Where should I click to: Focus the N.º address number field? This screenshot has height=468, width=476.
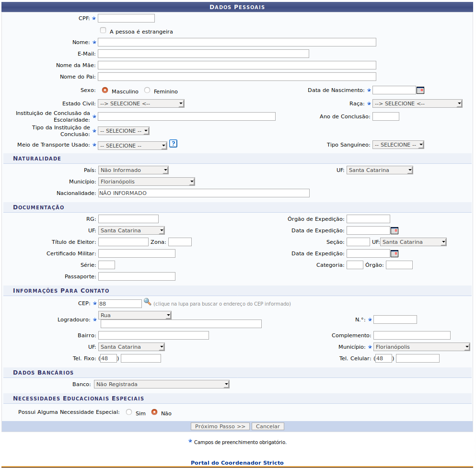click(395, 320)
